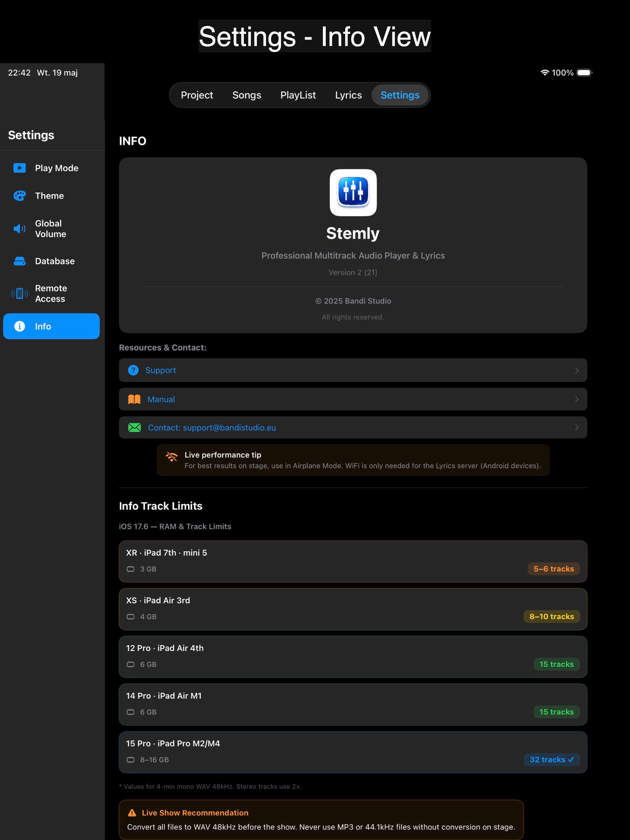
Task: Click the "Resources & Contact:" label
Action: 163,347
